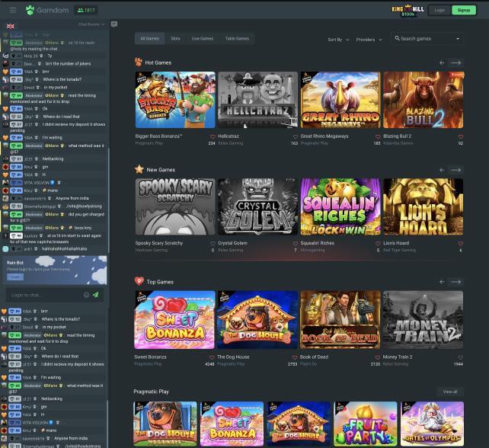Image resolution: width=489 pixels, height=448 pixels.
Task: Open Money Train 2 thumbnail
Action: click(x=423, y=320)
